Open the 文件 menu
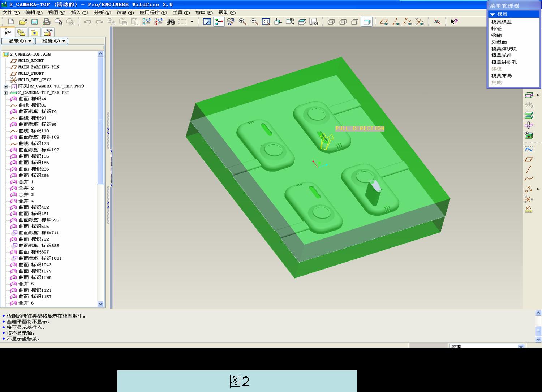The height and width of the screenshot is (392, 542). click(x=11, y=13)
